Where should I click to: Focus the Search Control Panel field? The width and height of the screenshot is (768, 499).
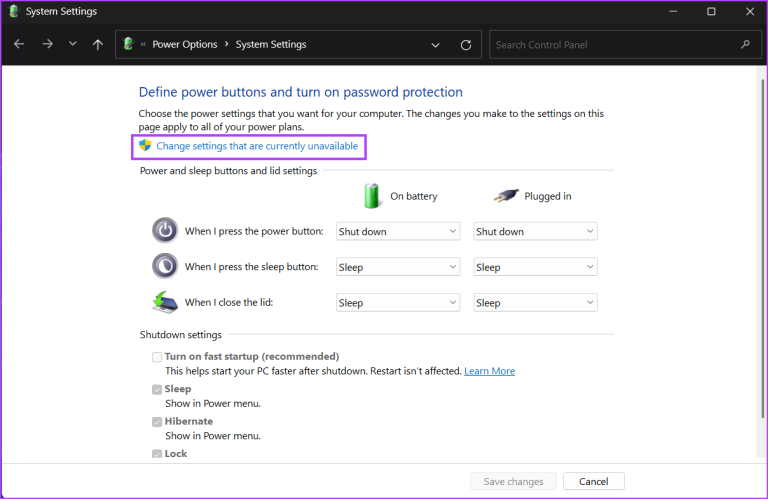(x=612, y=45)
